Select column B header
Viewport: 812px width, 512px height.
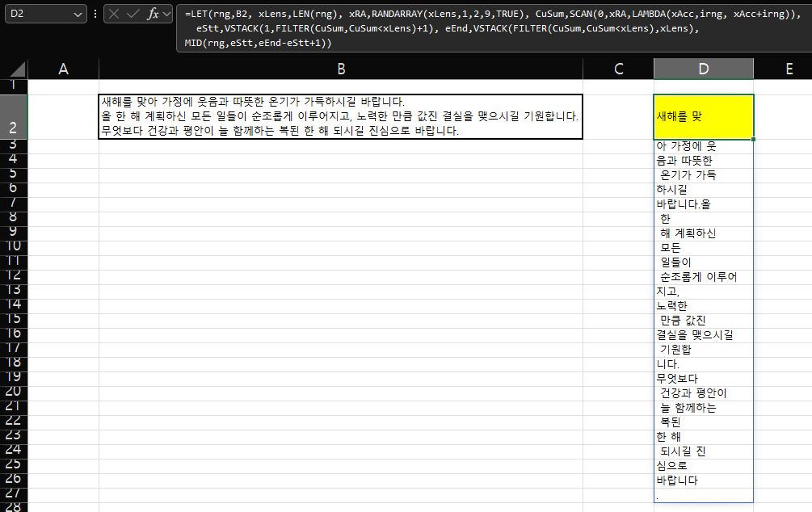(340, 69)
